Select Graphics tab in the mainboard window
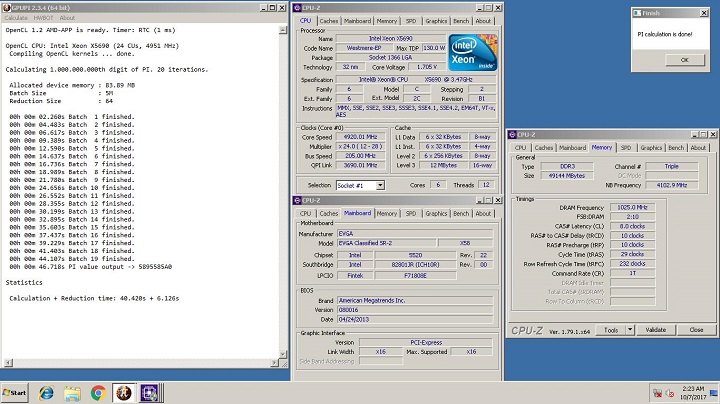This screenshot has height=404, width=720. pos(436,213)
